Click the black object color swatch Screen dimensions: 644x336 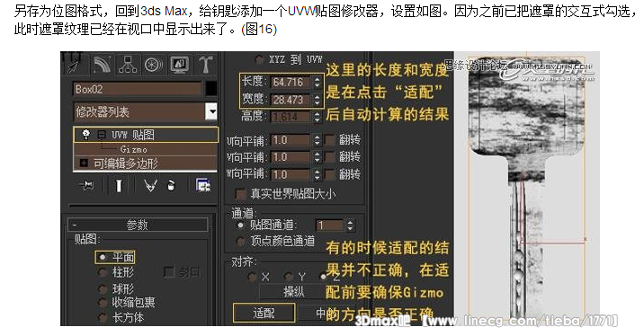pyautogui.click(x=211, y=89)
